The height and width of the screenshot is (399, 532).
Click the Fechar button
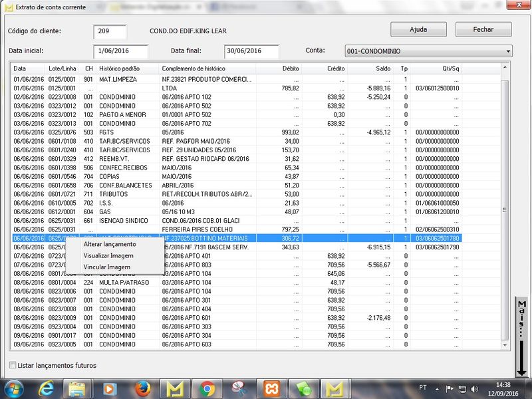(483, 30)
